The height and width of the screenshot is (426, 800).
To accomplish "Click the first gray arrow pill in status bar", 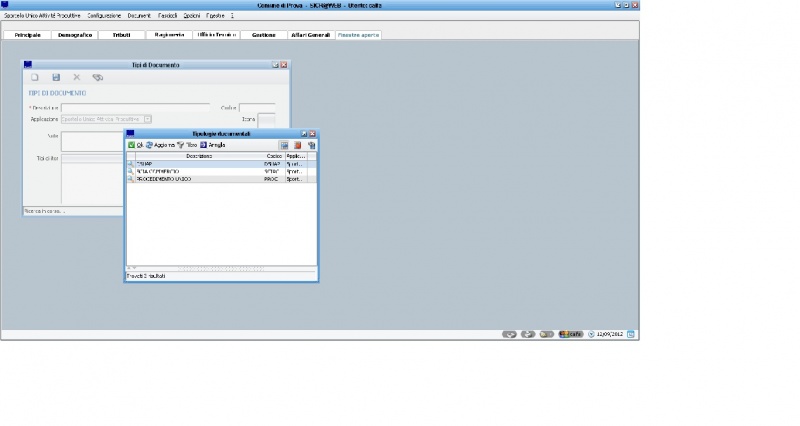I will pos(509,335).
